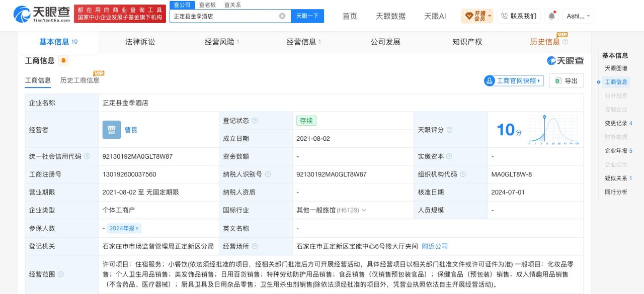644x294 pixels.
Task: Open the operator link 曹昆
Action: click(131, 130)
